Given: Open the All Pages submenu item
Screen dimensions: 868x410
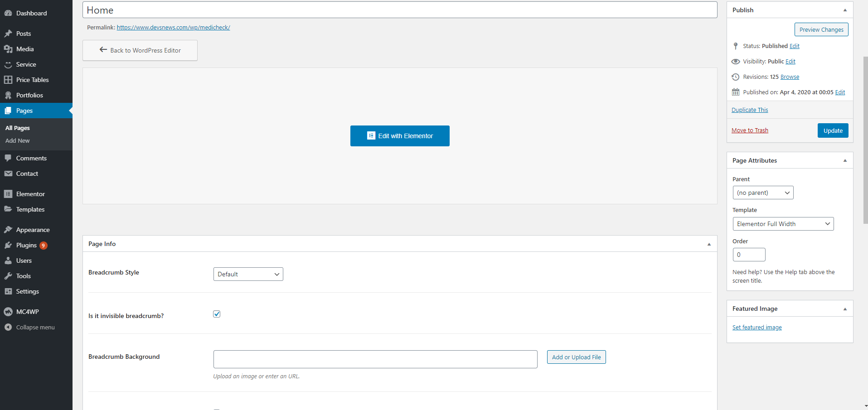Looking at the screenshot, I should coord(18,128).
